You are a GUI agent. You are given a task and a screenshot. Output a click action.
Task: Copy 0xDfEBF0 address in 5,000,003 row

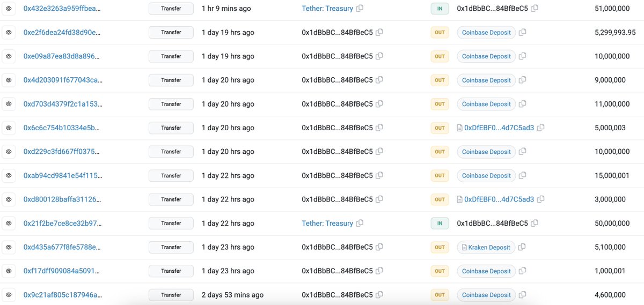[x=541, y=128]
